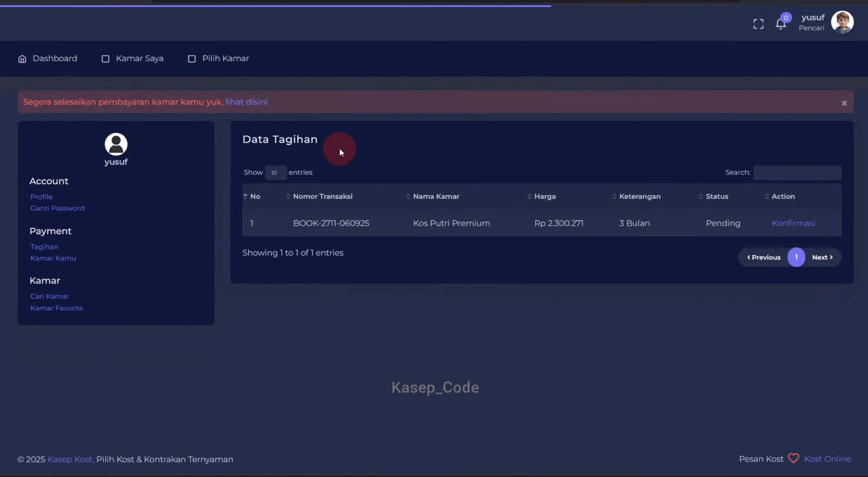The image size is (868, 477).
Task: Sort by Nama Kamar column
Action: 436,196
